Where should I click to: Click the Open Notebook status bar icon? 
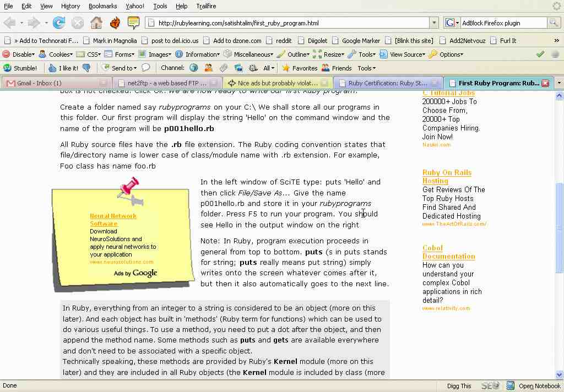click(534, 386)
